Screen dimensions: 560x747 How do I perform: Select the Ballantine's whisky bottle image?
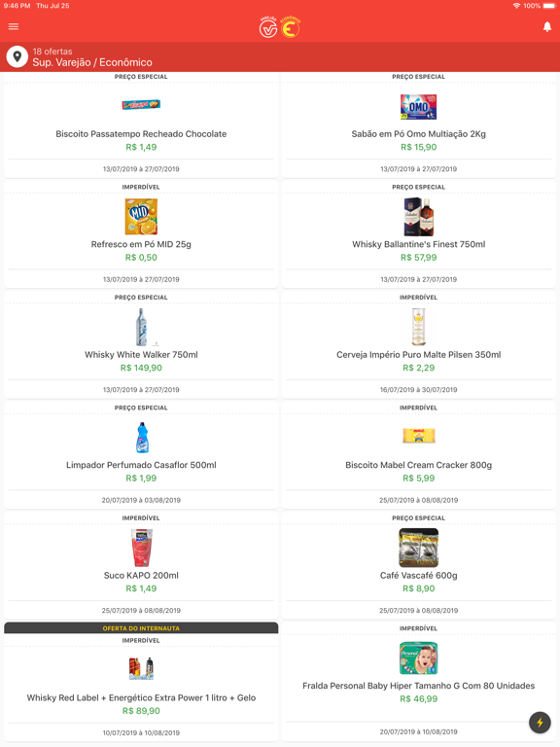[419, 217]
